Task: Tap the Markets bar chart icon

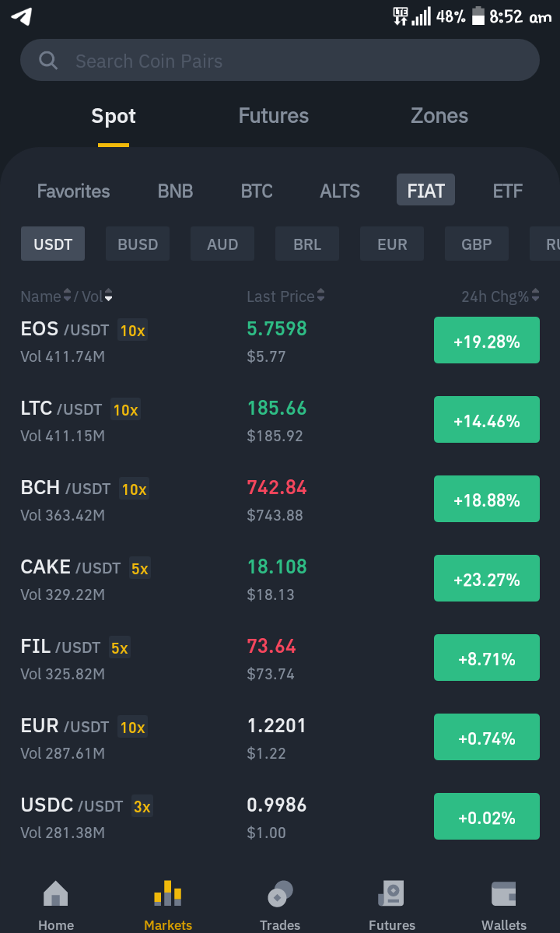Action: 168,894
